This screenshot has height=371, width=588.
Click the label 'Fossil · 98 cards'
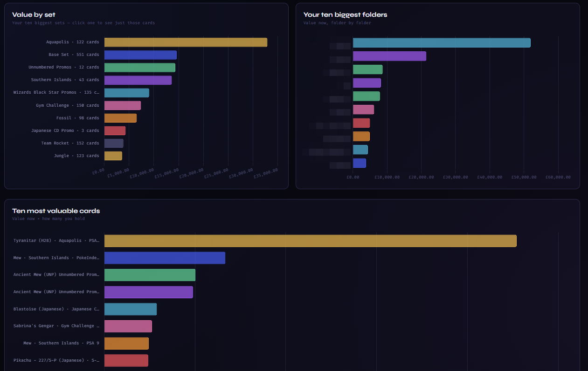point(78,118)
